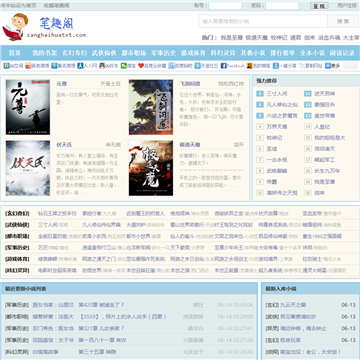
Task: Click 一键分享 share icon
Action: [x=276, y=66]
